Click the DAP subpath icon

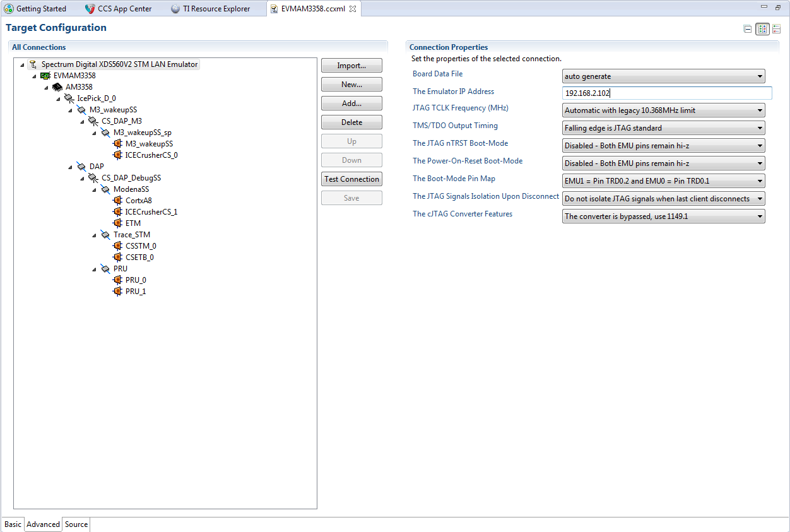pyautogui.click(x=81, y=167)
